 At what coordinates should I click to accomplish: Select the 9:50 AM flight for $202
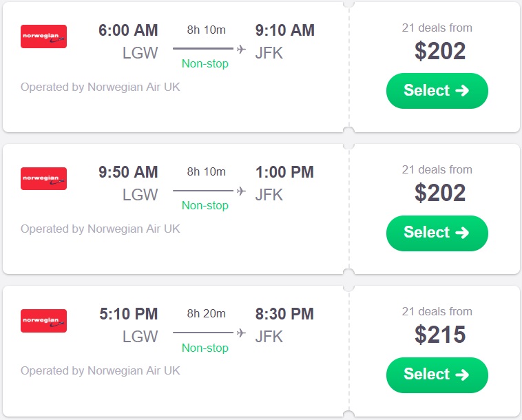(x=437, y=233)
